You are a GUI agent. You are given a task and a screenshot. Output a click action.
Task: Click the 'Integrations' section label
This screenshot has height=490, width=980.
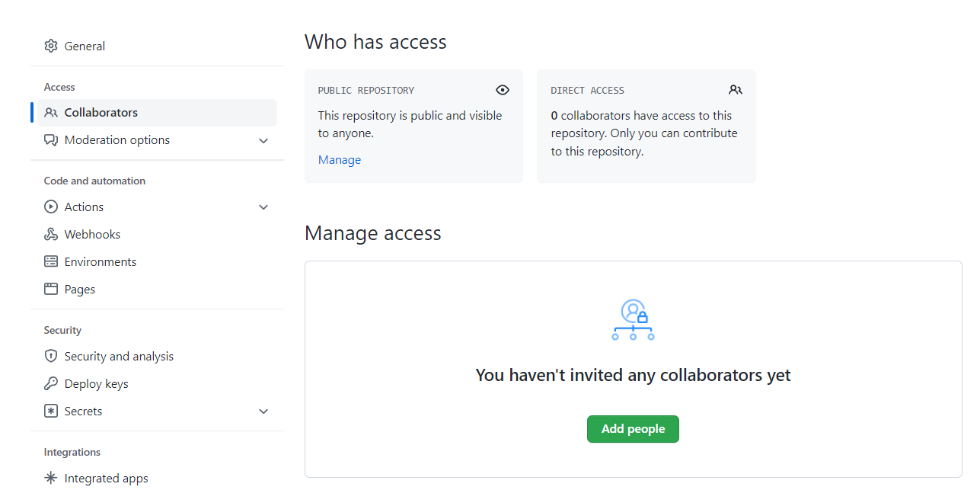click(72, 453)
